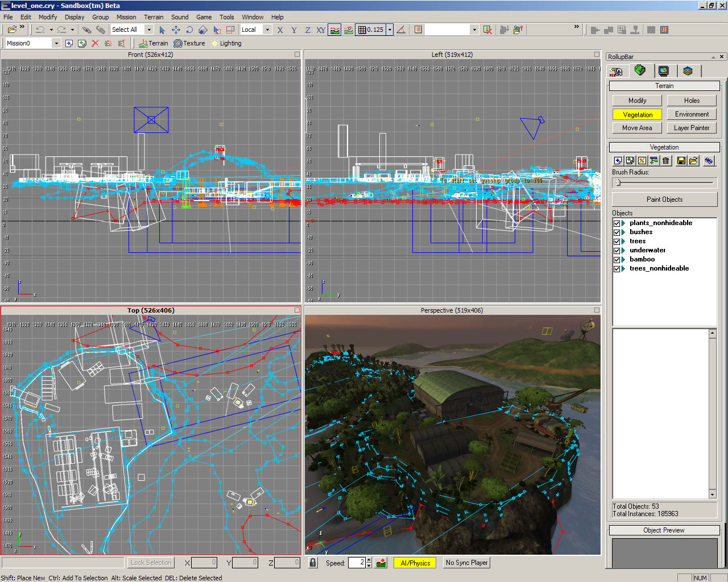This screenshot has width=728, height=582.
Task: Delete vegetation object (trash icon)
Action: click(x=665, y=161)
